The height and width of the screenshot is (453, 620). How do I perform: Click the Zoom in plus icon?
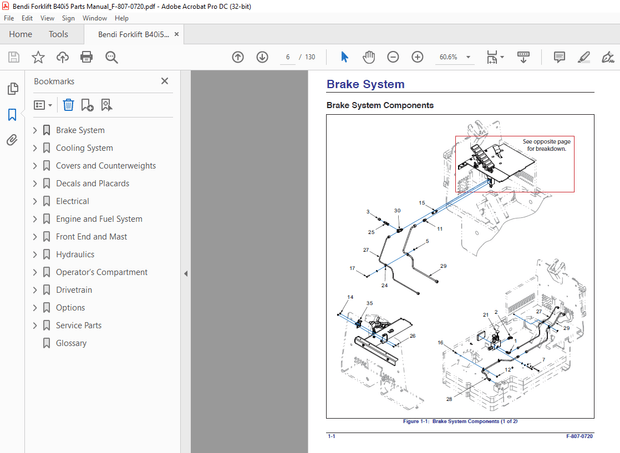coord(417,57)
